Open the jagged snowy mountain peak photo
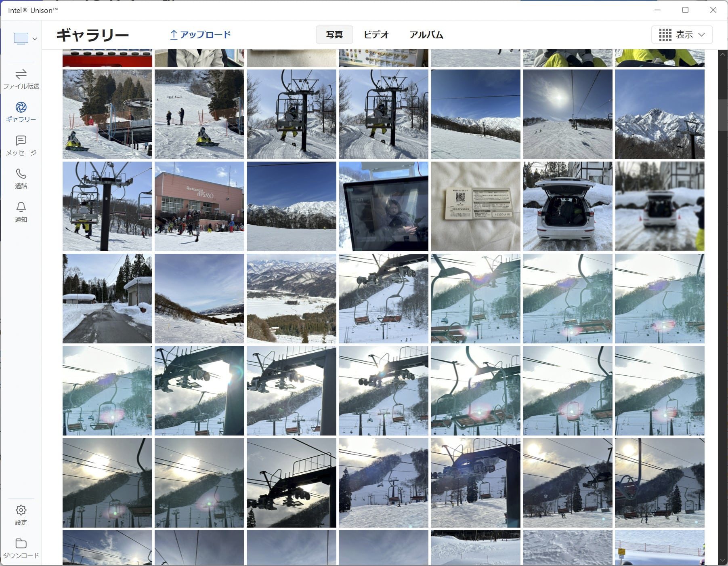The image size is (728, 566). point(660,114)
